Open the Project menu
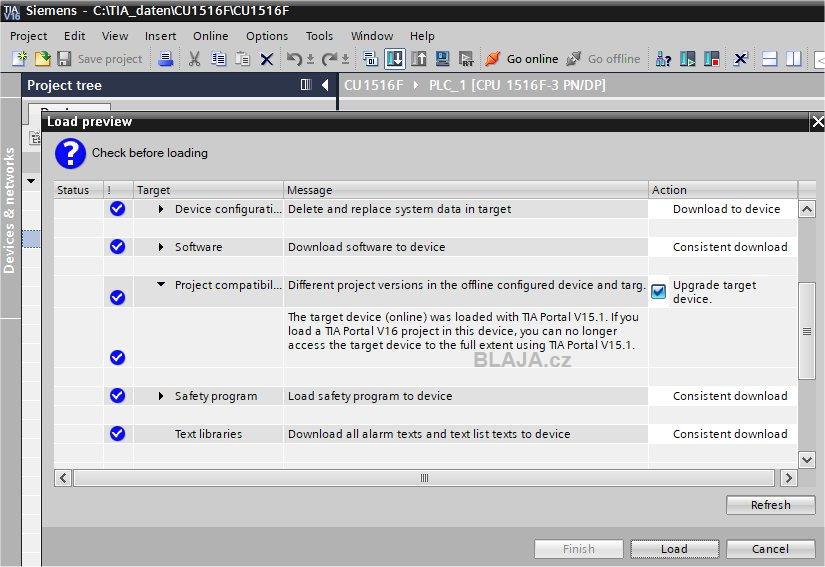The height and width of the screenshot is (567, 825). (28, 36)
